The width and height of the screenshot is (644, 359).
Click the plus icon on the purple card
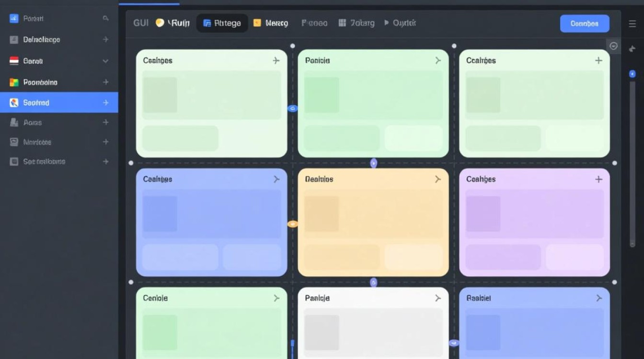point(598,179)
